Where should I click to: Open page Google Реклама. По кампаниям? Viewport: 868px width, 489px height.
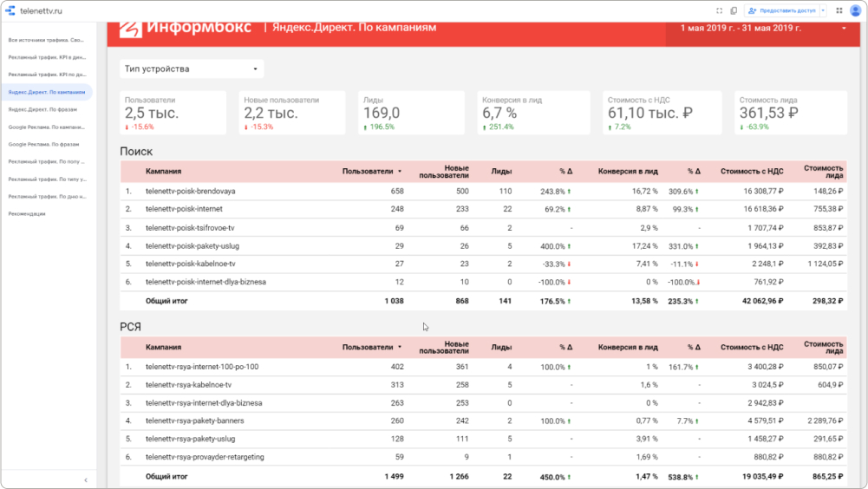point(47,127)
